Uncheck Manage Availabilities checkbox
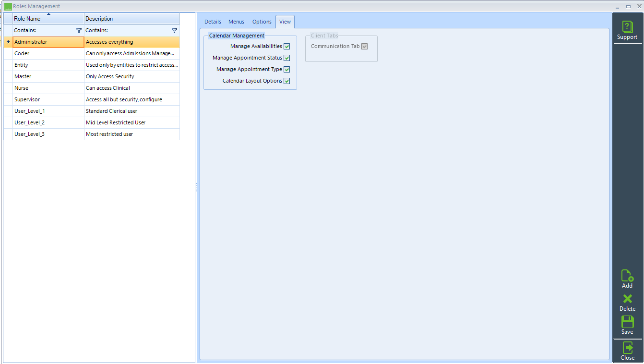Screen dimensions: 644x364 coord(287,47)
